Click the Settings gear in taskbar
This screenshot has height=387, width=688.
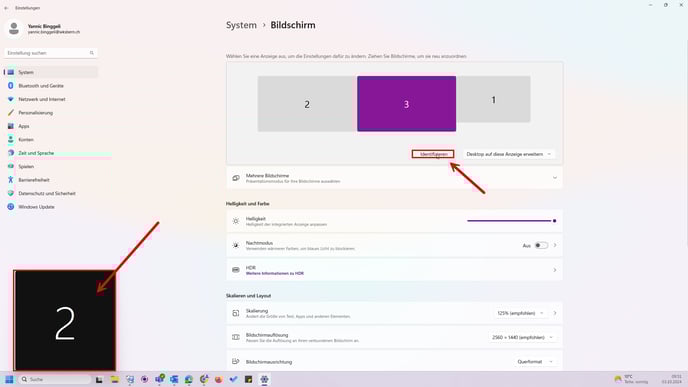tap(264, 380)
